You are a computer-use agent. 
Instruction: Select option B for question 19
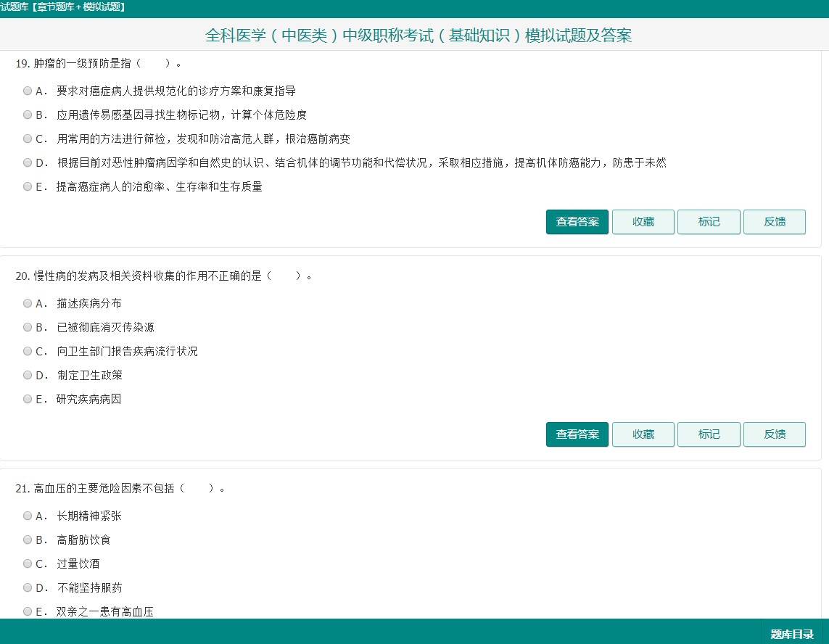click(x=28, y=115)
